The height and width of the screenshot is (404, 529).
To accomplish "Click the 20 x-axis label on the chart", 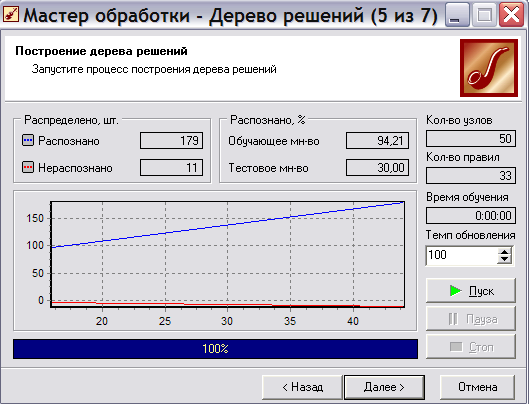I will (x=102, y=321).
